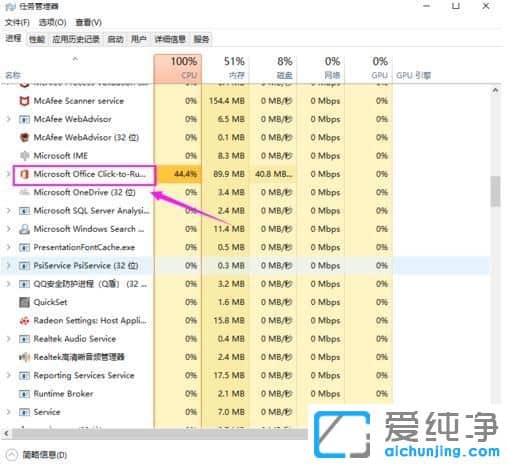Sort by the GPU 引擎 column header
This screenshot has width=508, height=464.
pos(413,75)
